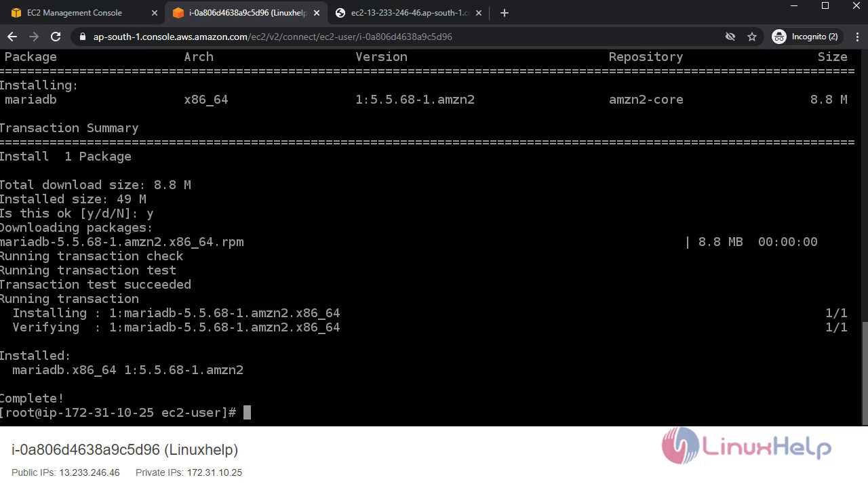Click the third-party cookies blocked eye icon
Image resolution: width=868 pixels, height=488 pixels.
pyautogui.click(x=730, y=37)
